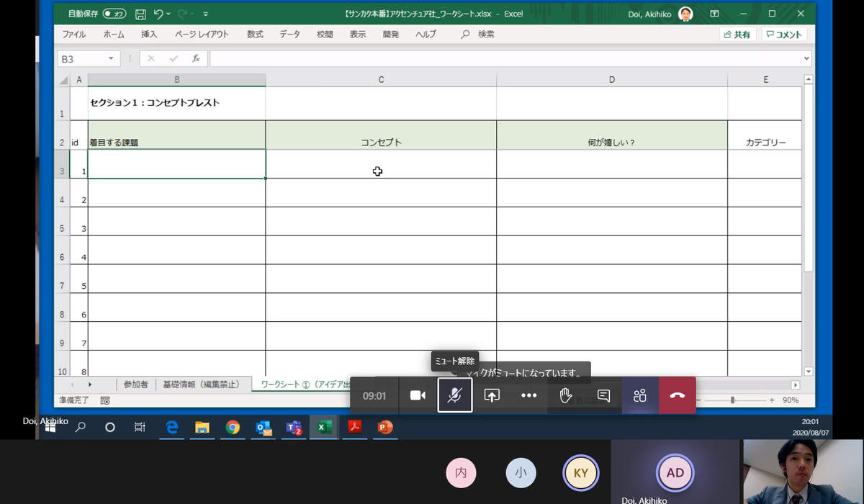Viewport: 864px width, 504px height.
Task: Open Outlook from the shared taskbar
Action: 264,427
